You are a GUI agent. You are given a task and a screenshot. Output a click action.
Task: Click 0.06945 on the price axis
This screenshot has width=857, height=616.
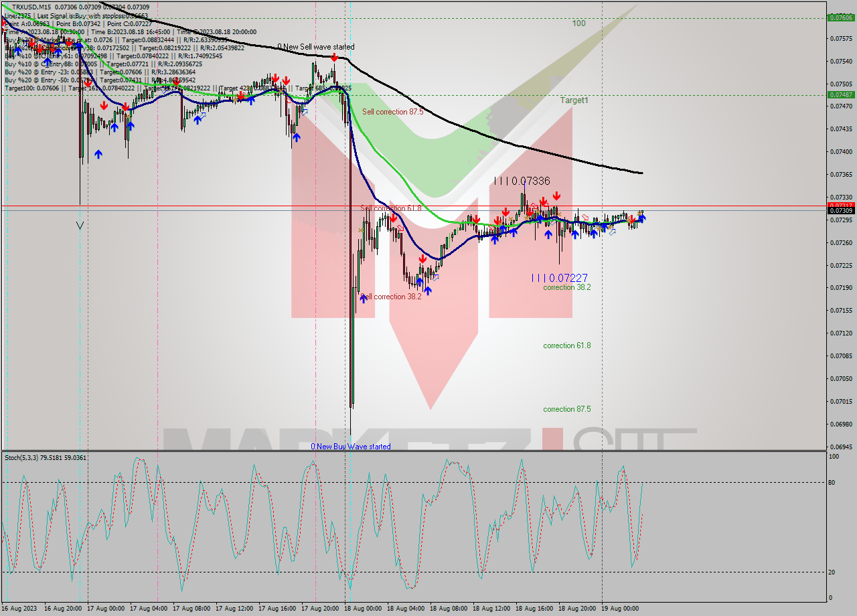point(841,447)
